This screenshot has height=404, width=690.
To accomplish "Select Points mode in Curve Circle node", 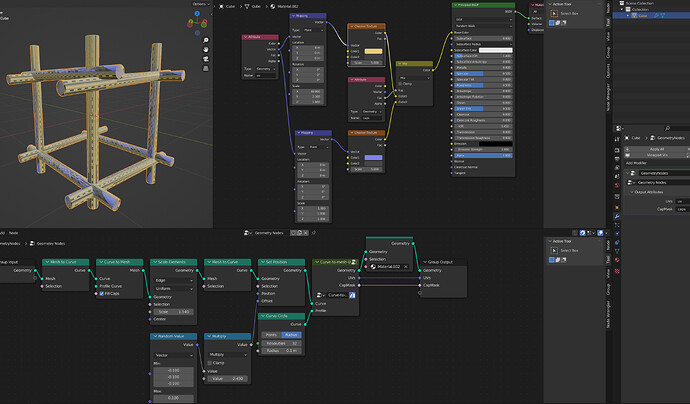I will pyautogui.click(x=271, y=335).
